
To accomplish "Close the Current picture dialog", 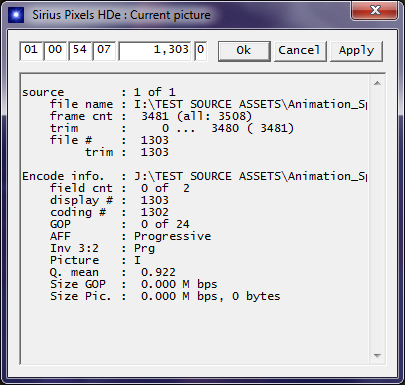I will (x=375, y=11).
